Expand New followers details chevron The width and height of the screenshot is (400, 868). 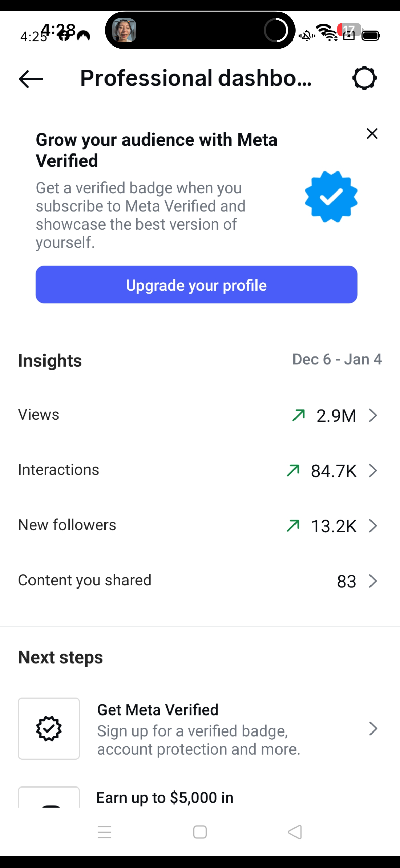373,526
